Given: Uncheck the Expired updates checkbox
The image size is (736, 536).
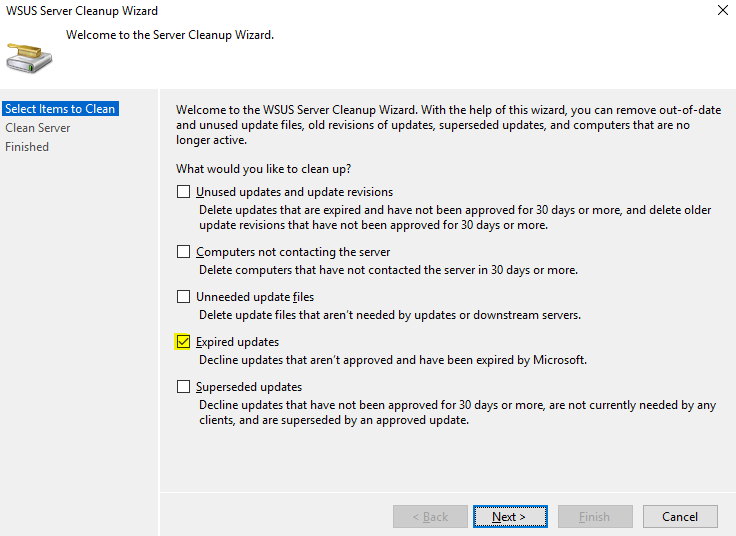Looking at the screenshot, I should pyautogui.click(x=183, y=342).
